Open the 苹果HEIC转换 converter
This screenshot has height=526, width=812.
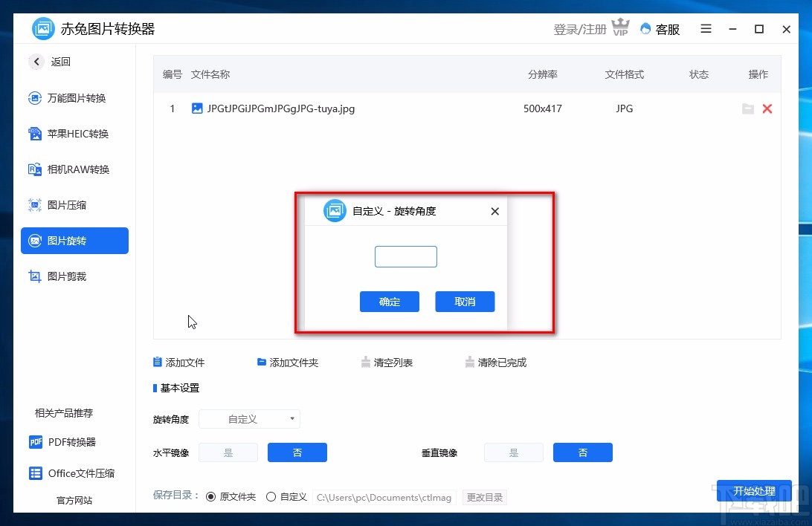(74, 134)
